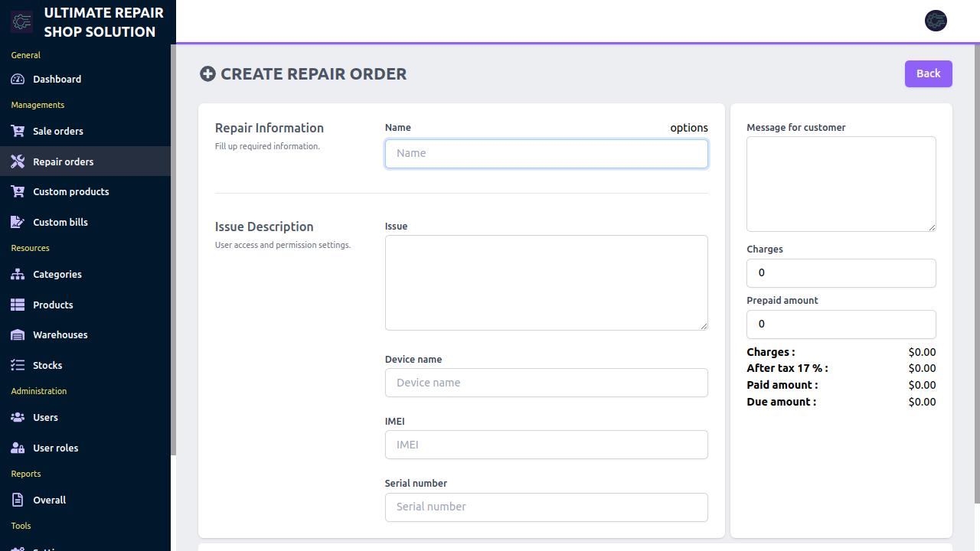The image size is (980, 551).
Task: Focus the Device name input field
Action: pos(546,383)
